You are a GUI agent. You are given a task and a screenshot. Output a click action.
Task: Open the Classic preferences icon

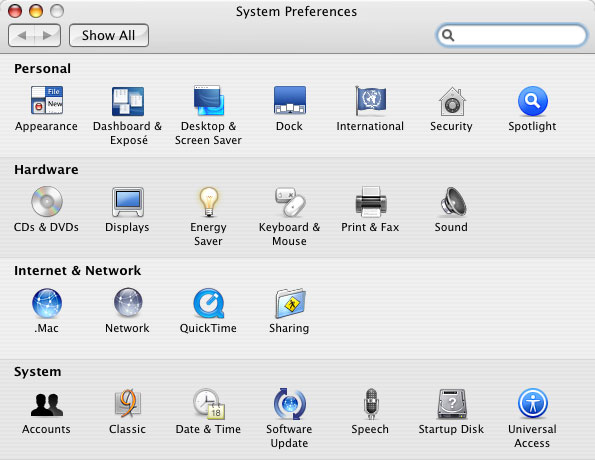[x=128, y=404]
